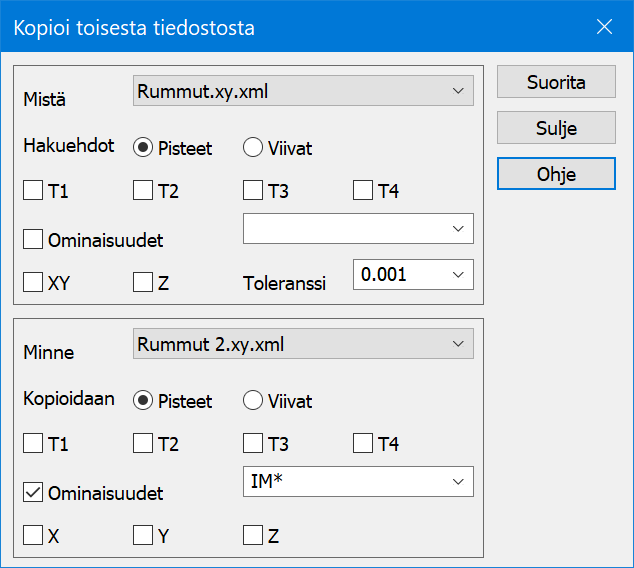The width and height of the screenshot is (634, 568).
Task: Tick the T4 checkbox in Hakuehdot section
Action: 363,191
